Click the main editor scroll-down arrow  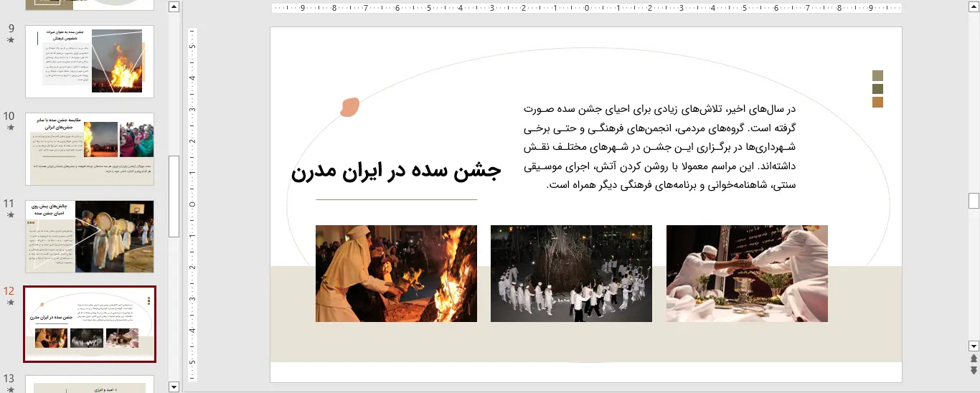pyautogui.click(x=974, y=345)
